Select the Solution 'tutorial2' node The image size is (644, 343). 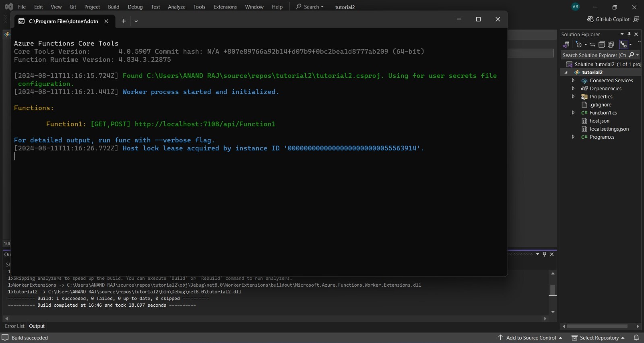pyautogui.click(x=604, y=64)
